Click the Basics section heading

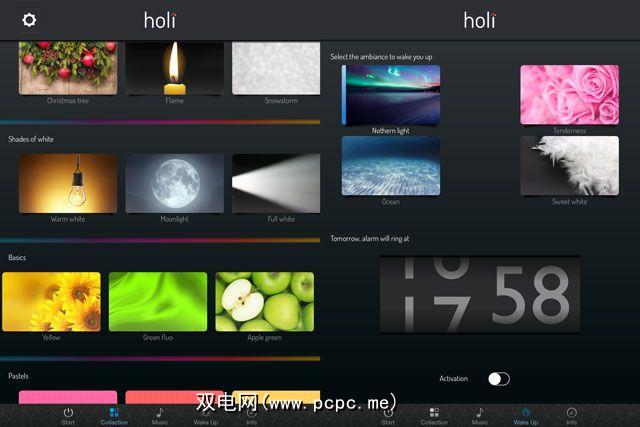pos(17,258)
